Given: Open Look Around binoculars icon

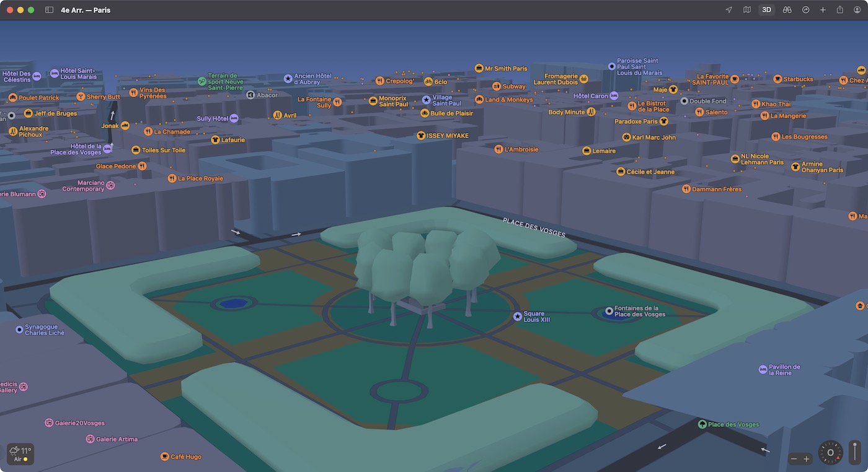Looking at the screenshot, I should 787,10.
